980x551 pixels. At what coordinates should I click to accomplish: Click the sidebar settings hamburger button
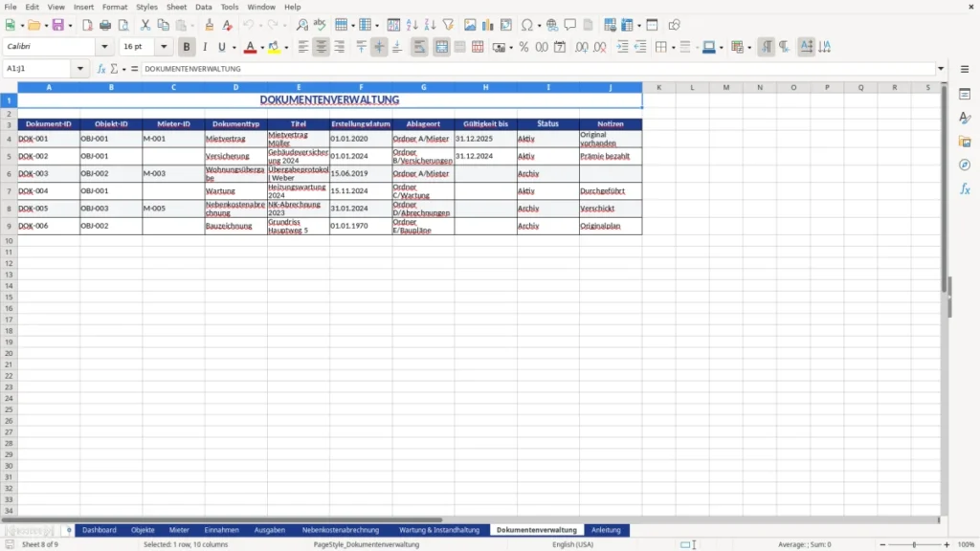click(965, 69)
